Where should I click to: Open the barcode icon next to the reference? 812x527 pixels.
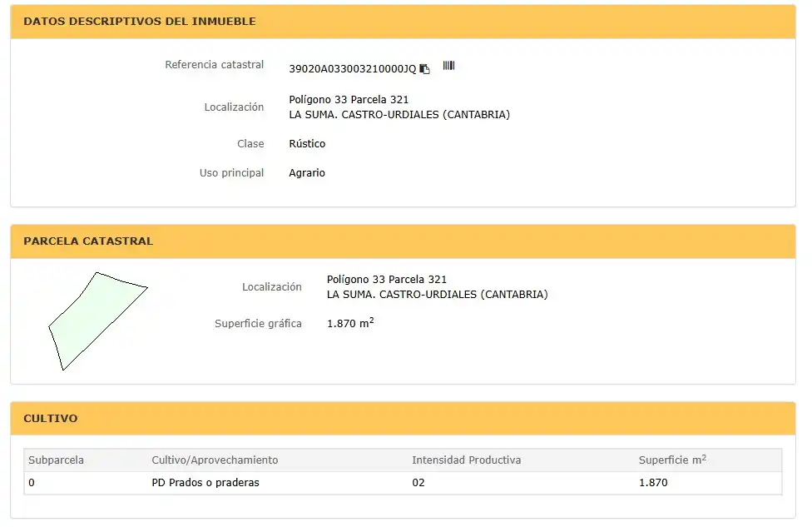pyautogui.click(x=448, y=65)
